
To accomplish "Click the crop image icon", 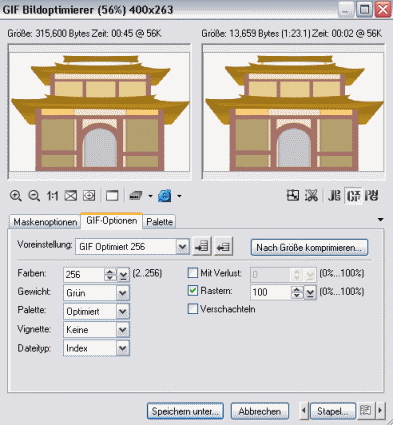I will click(x=293, y=195).
